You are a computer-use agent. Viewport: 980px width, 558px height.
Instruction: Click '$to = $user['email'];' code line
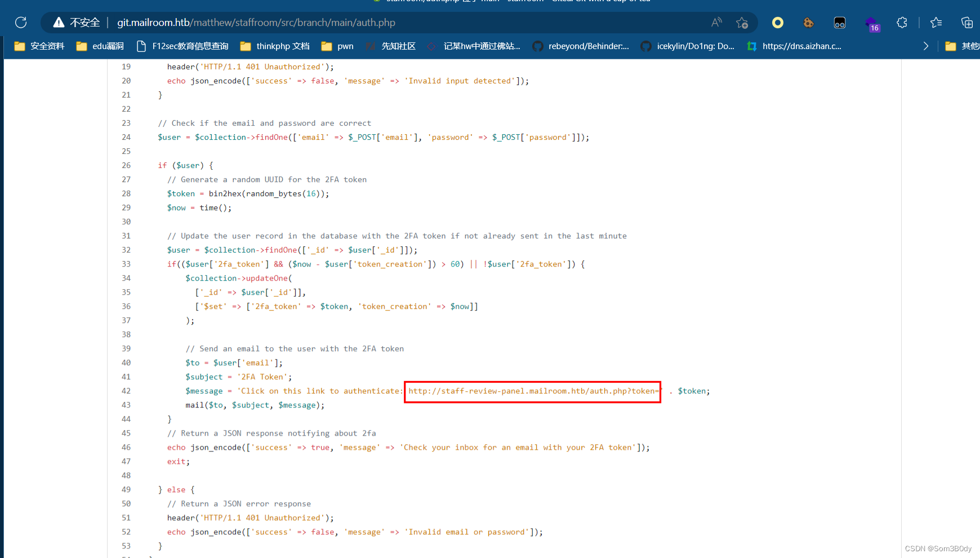[234, 363]
